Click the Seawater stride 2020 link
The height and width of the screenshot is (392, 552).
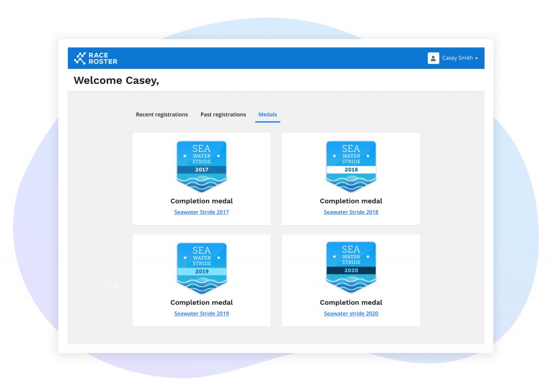pos(351,314)
